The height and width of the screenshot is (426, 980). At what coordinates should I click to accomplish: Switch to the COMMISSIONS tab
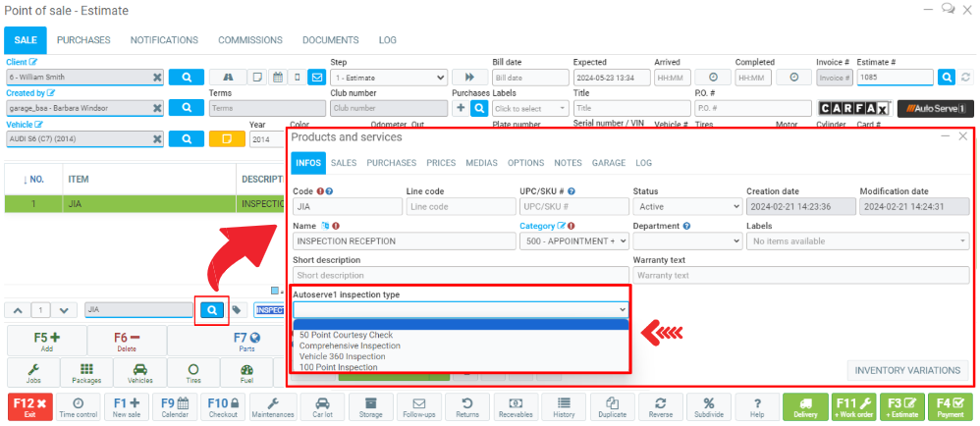click(x=249, y=40)
